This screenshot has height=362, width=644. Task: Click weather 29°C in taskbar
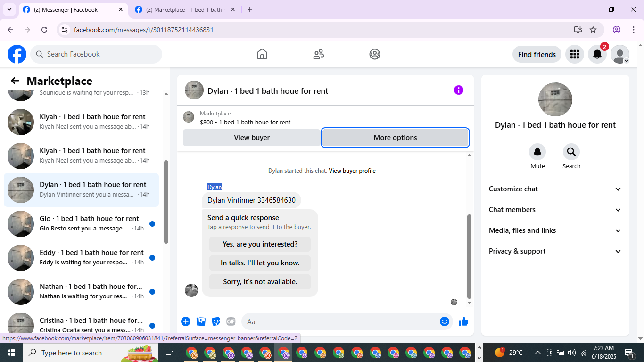point(509,353)
